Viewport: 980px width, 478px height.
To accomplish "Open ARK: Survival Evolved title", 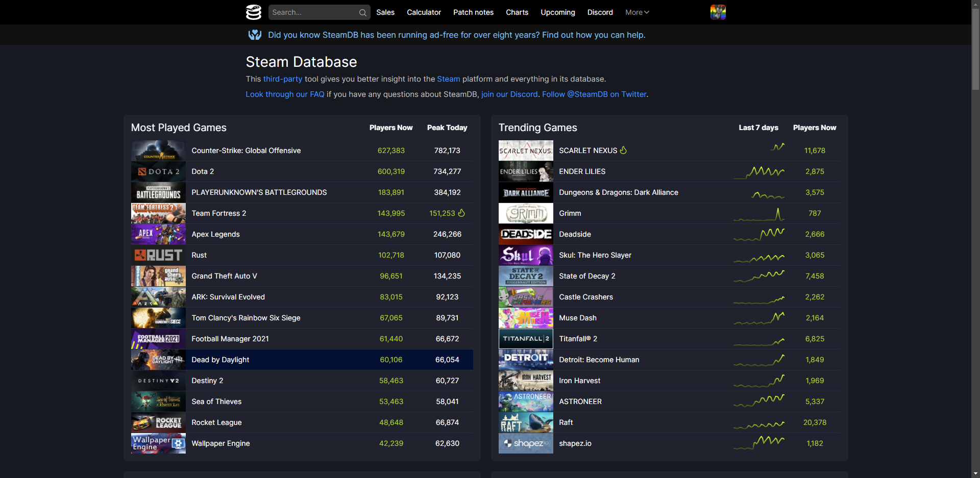I will click(x=228, y=297).
